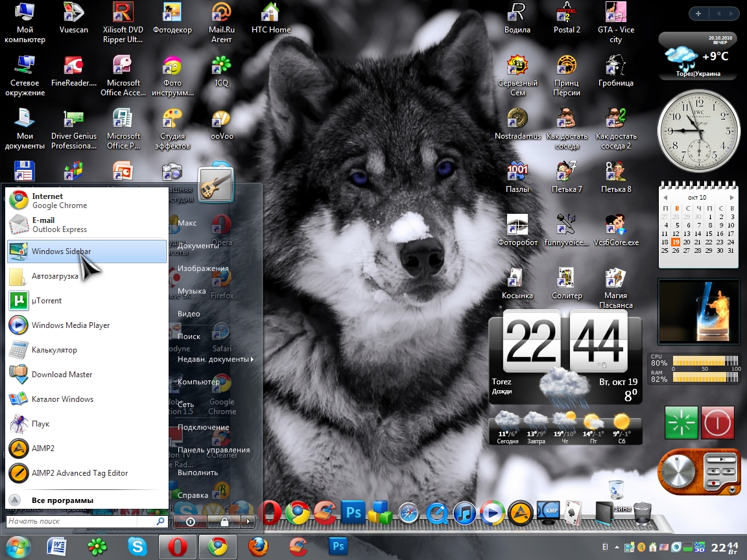Viewport: 747px width, 560px height.
Task: Click the Skype icon in the taskbar
Action: click(x=137, y=546)
